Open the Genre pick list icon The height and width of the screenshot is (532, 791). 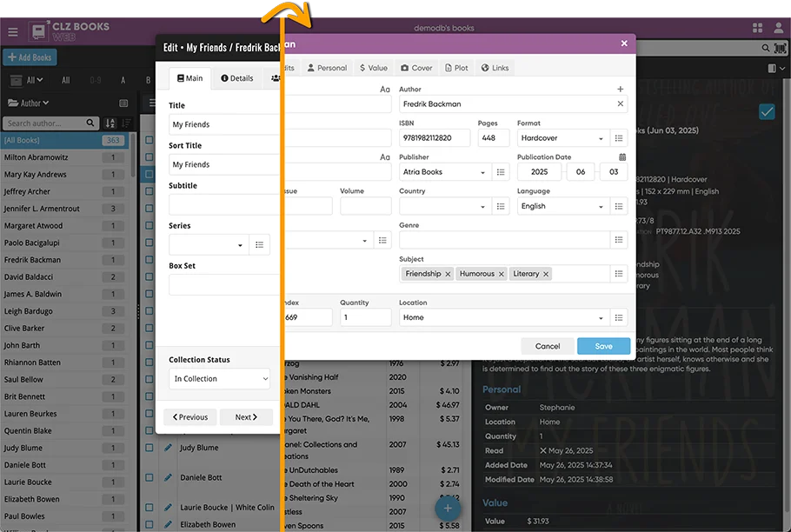click(x=619, y=240)
